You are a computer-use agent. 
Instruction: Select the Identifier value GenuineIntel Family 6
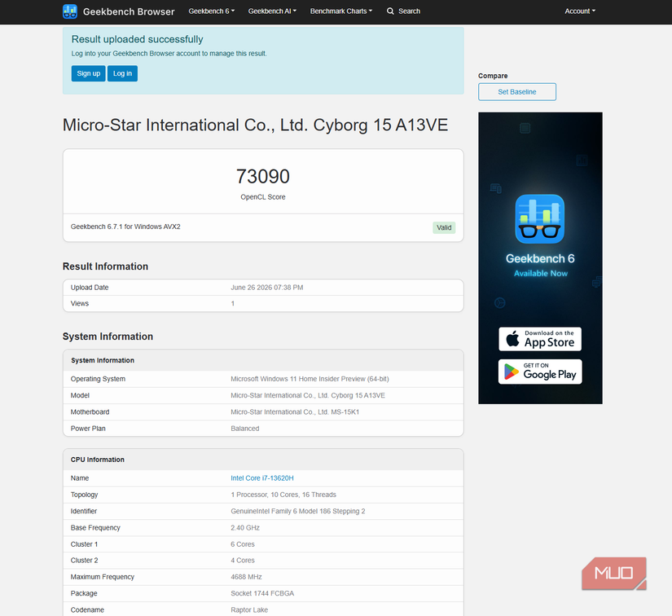[298, 511]
